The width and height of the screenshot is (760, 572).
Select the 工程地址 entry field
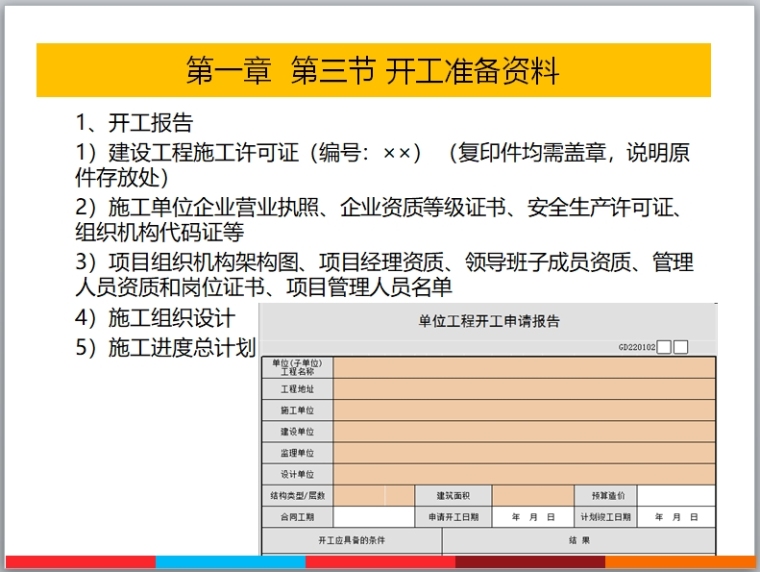(x=524, y=389)
